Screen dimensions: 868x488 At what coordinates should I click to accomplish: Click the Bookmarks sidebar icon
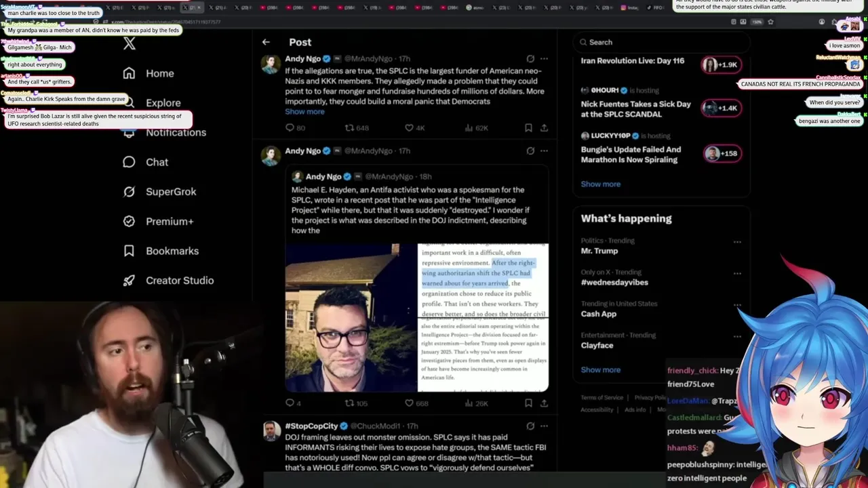click(x=129, y=251)
